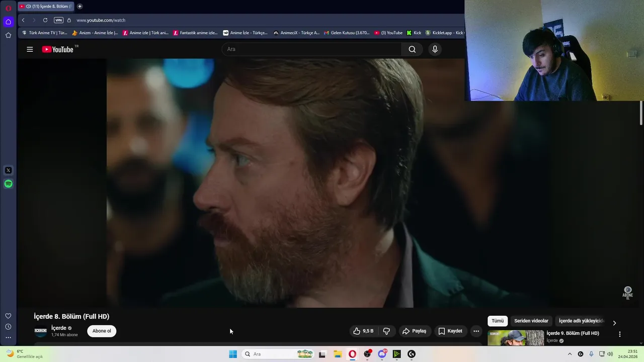Open Opera sidebar bookmarks star
The image size is (644, 362).
(x=8, y=35)
